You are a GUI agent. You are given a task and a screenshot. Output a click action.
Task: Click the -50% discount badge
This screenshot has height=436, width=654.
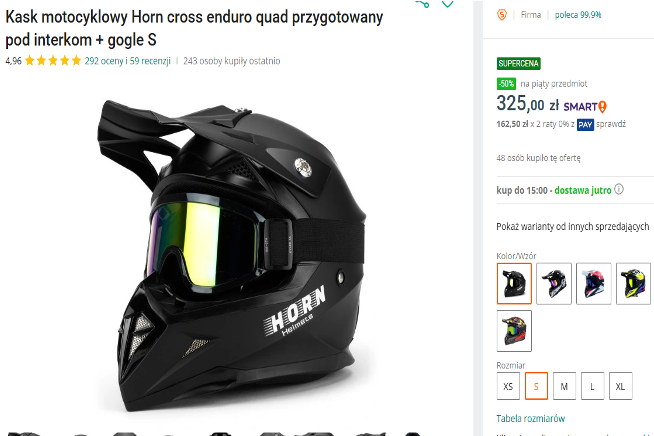[506, 83]
